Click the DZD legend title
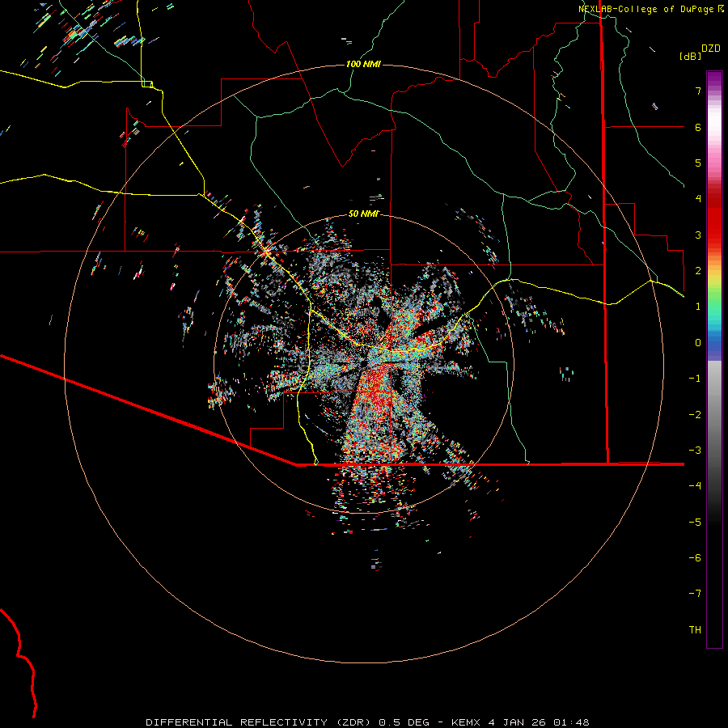Screen dimensions: 728x728 711,49
